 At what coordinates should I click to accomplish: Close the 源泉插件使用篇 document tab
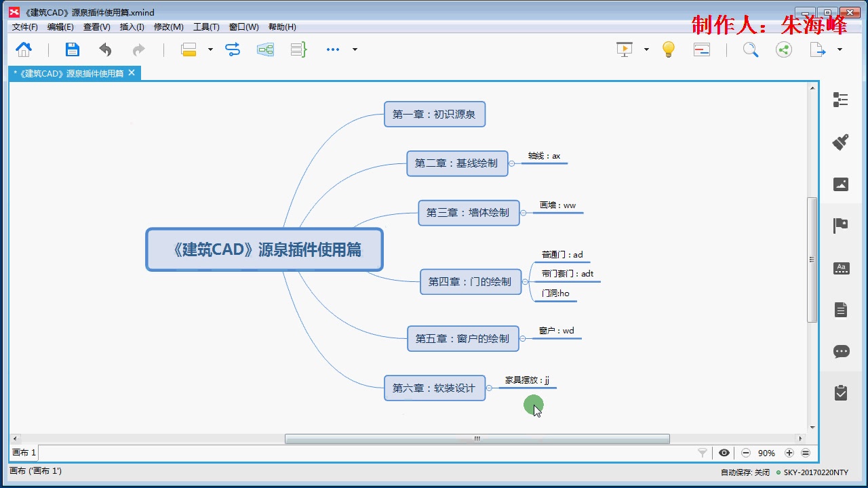pyautogui.click(x=132, y=73)
